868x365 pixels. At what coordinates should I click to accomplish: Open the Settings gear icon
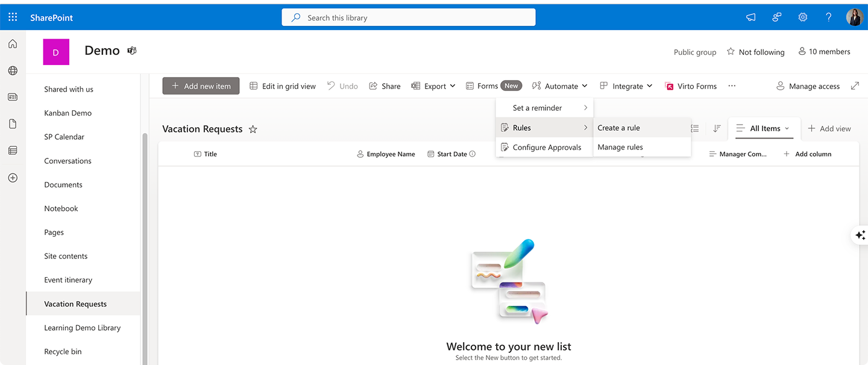coord(802,17)
